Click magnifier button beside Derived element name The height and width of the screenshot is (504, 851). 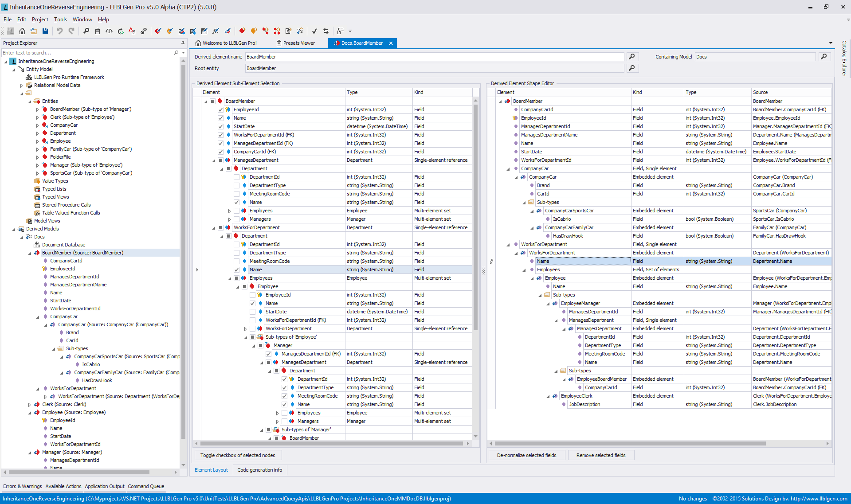(632, 57)
